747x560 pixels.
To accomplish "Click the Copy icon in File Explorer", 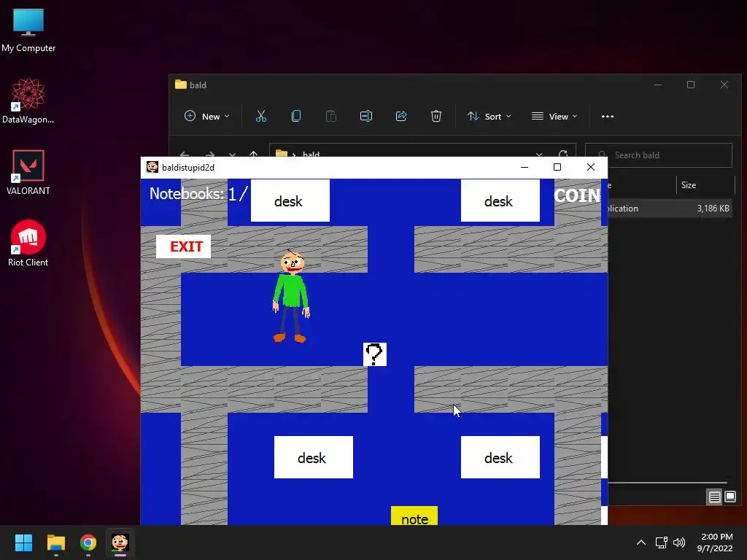I will [296, 116].
